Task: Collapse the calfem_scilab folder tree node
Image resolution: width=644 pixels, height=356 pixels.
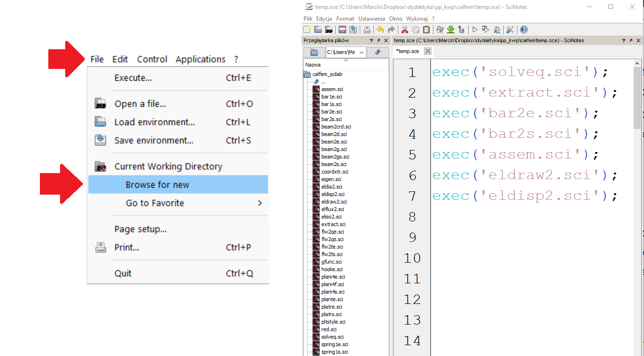Action: click(x=307, y=74)
